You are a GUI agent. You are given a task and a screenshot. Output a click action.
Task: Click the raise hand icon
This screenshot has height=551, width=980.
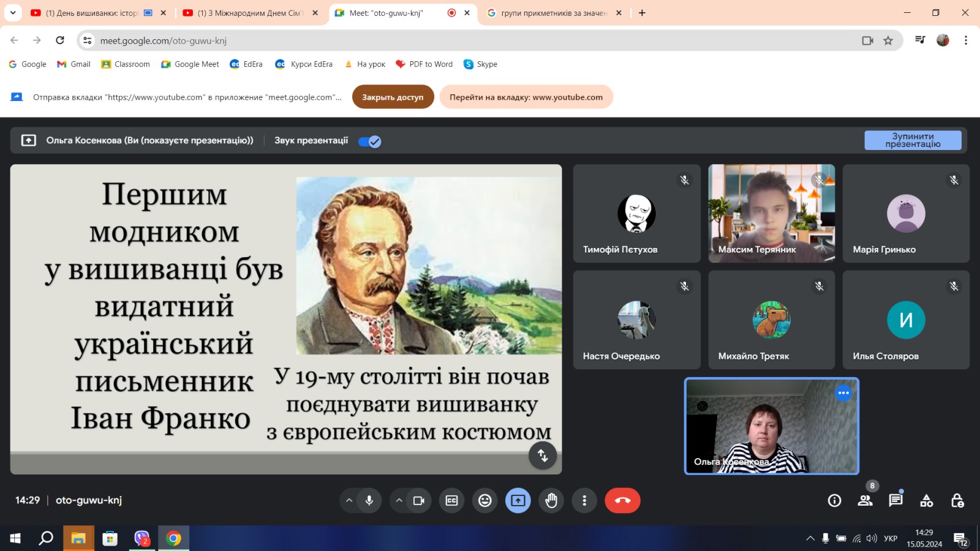pos(551,501)
